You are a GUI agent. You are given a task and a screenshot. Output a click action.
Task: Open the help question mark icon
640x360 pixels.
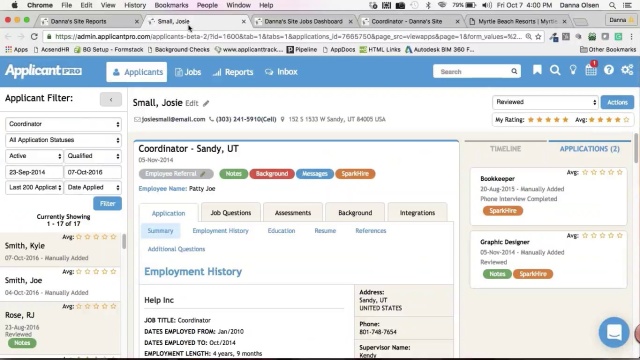click(x=609, y=70)
